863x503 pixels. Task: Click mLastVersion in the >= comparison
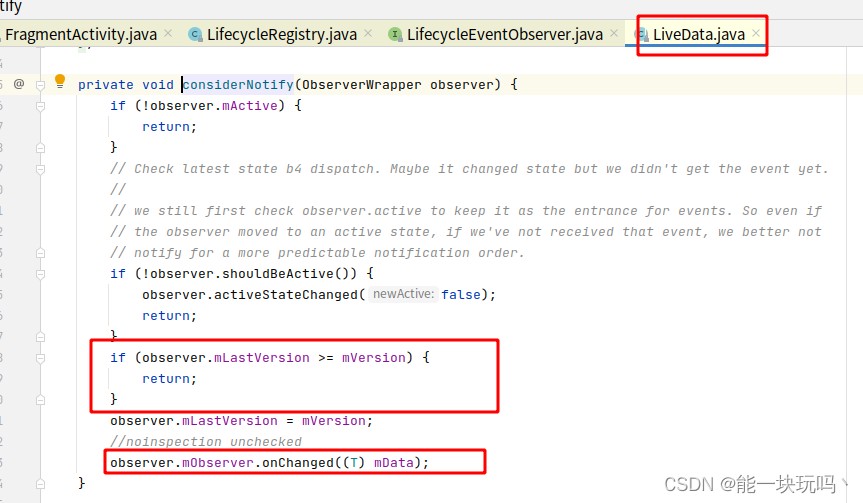(x=261, y=358)
